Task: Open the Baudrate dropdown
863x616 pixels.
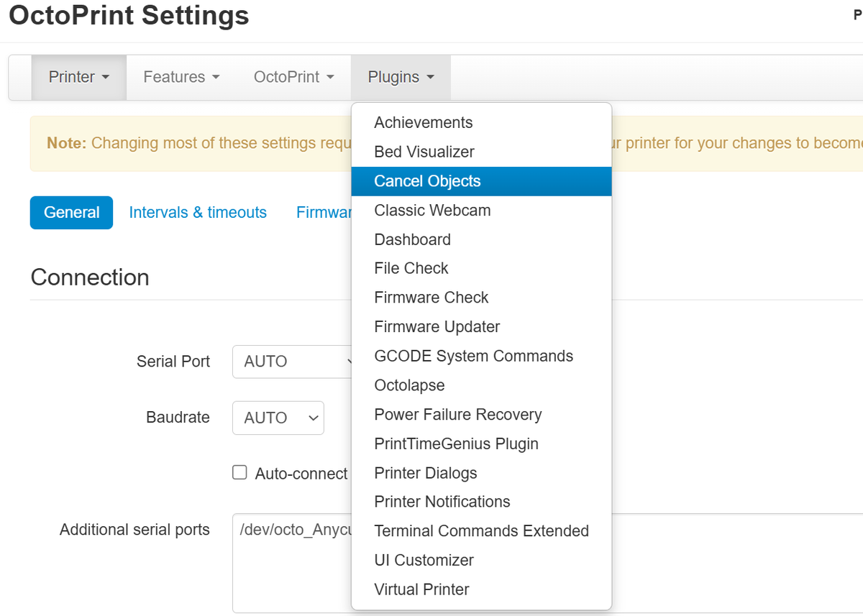Action: coord(278,418)
